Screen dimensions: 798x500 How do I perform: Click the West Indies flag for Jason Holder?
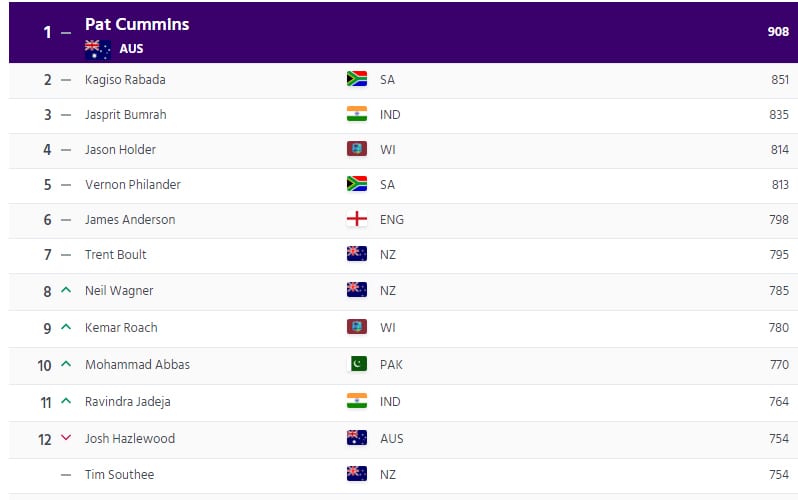[x=357, y=149]
